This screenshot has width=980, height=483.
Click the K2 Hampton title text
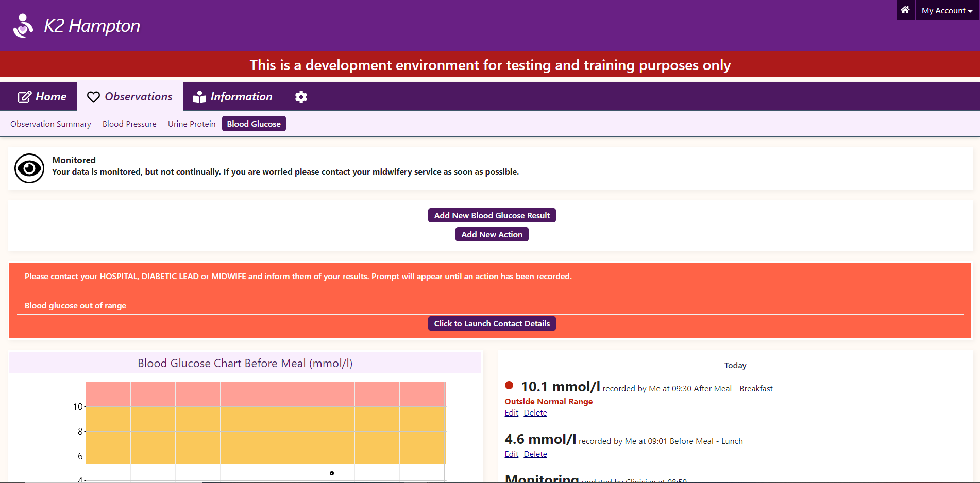click(92, 26)
